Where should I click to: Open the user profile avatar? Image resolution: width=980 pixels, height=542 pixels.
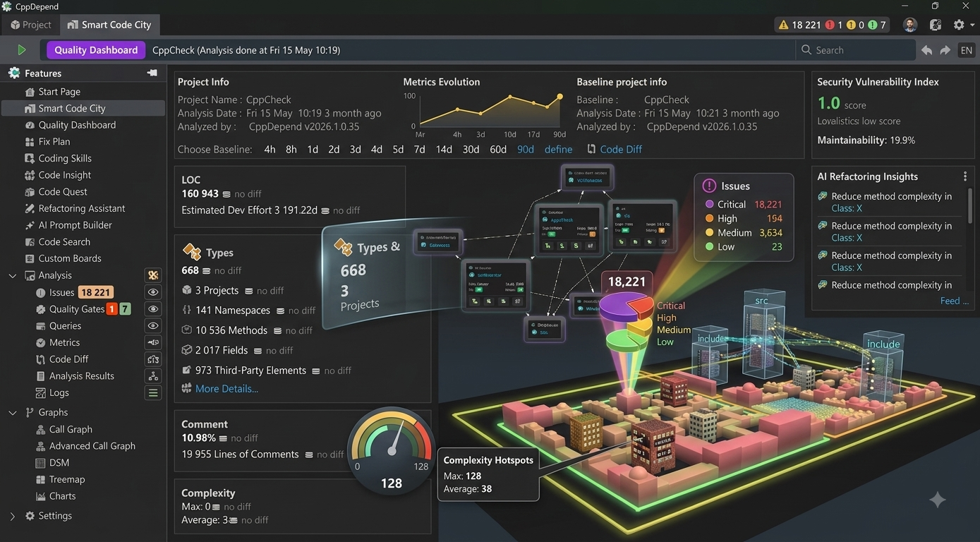coord(910,25)
